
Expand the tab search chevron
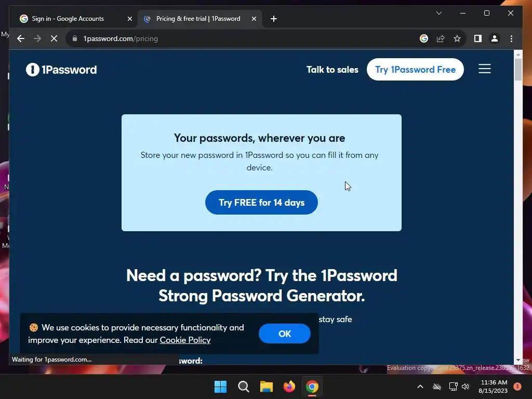pos(438,13)
